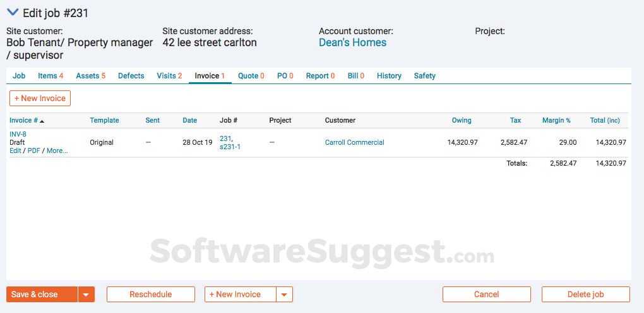Open Save & close dropdown arrow
Screen dimensions: 644x313
86,295
